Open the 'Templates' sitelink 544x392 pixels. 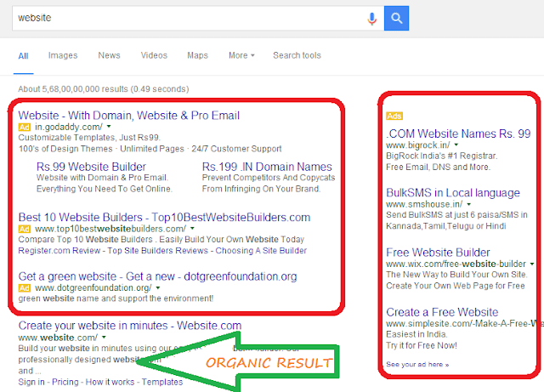(x=162, y=382)
